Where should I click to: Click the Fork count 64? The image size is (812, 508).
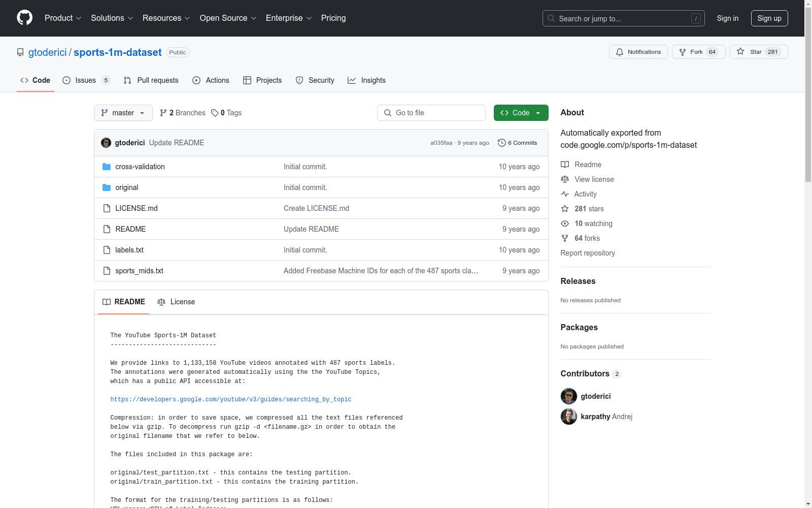click(713, 52)
